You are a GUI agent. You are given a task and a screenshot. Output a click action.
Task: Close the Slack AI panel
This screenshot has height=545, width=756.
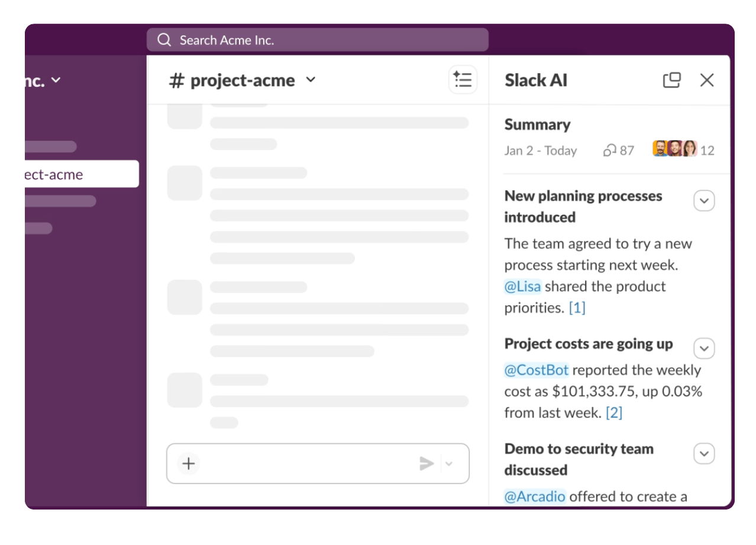pos(707,80)
